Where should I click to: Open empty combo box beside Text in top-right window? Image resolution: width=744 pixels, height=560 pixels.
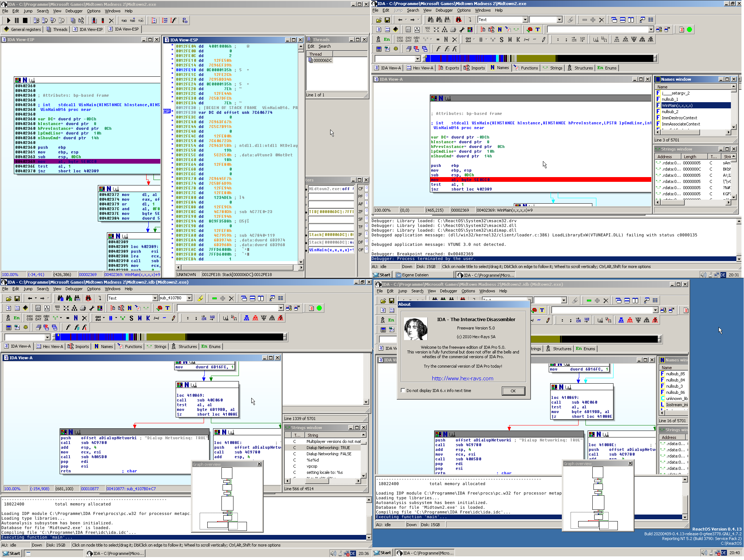[559, 20]
